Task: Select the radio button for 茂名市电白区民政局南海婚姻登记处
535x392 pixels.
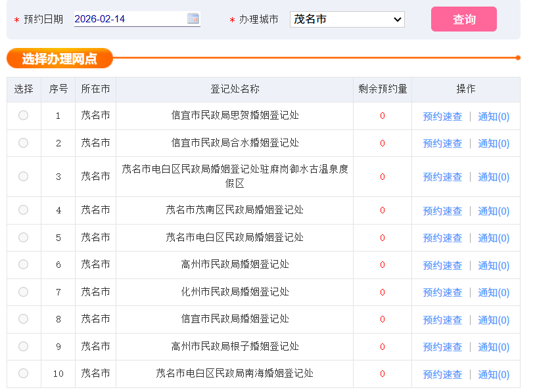Action: click(x=23, y=374)
